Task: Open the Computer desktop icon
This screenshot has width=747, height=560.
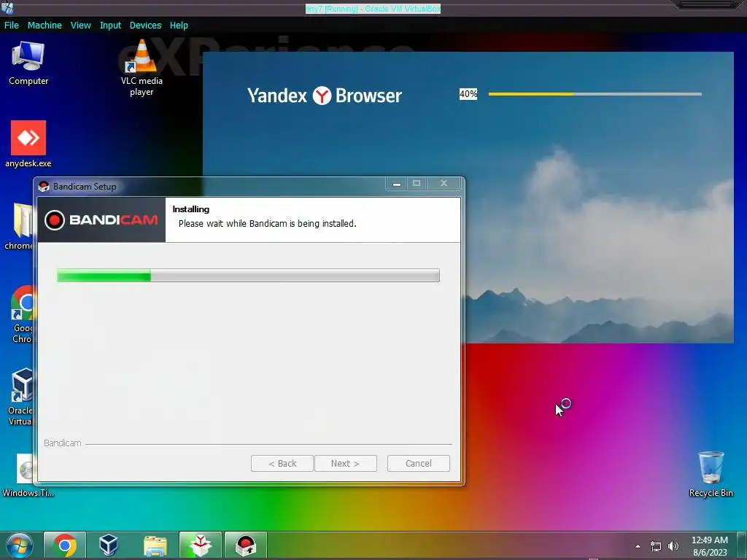Action: 28,63
